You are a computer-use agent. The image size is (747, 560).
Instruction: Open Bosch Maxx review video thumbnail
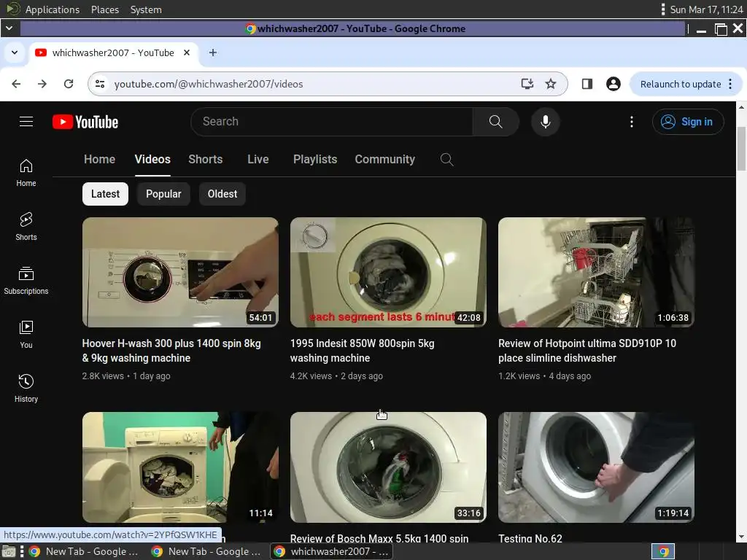pyautogui.click(x=388, y=467)
